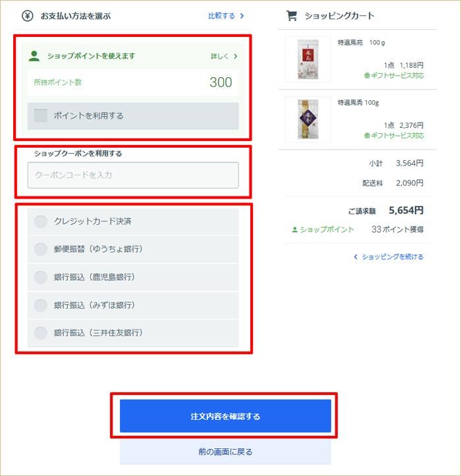
Task: Click left chevron before ショッピングを続ける
Action: (356, 257)
